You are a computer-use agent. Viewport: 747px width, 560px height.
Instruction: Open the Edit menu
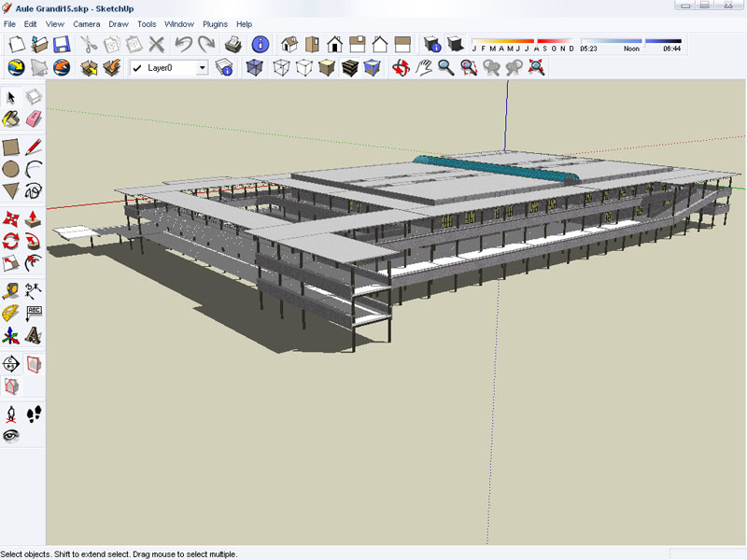(x=30, y=24)
